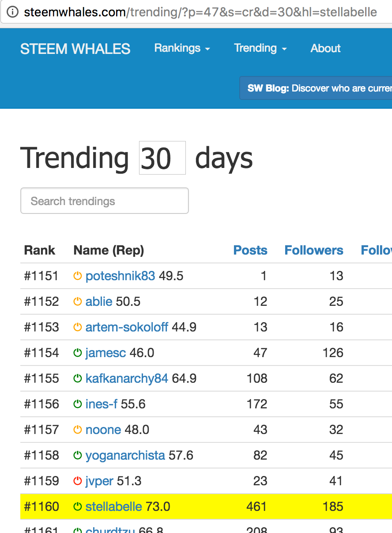The height and width of the screenshot is (533, 392).
Task: Click the red power icon beside jvper
Action: (x=78, y=481)
